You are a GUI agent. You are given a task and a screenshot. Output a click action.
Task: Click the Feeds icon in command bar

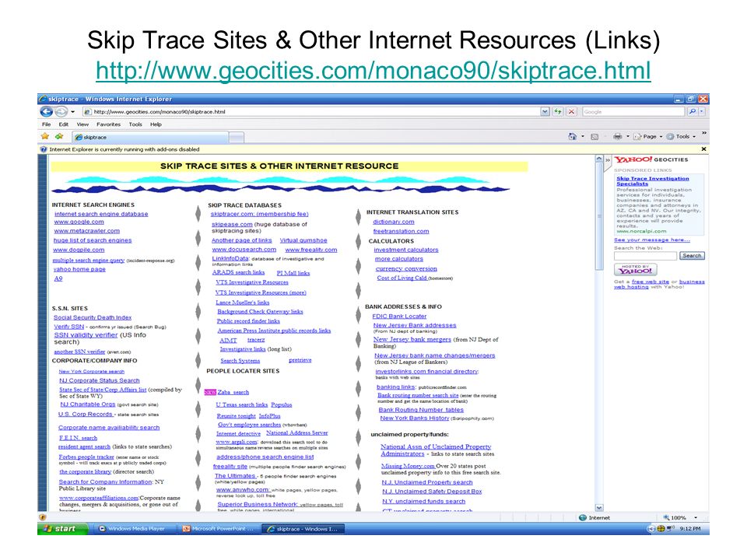[x=594, y=137]
